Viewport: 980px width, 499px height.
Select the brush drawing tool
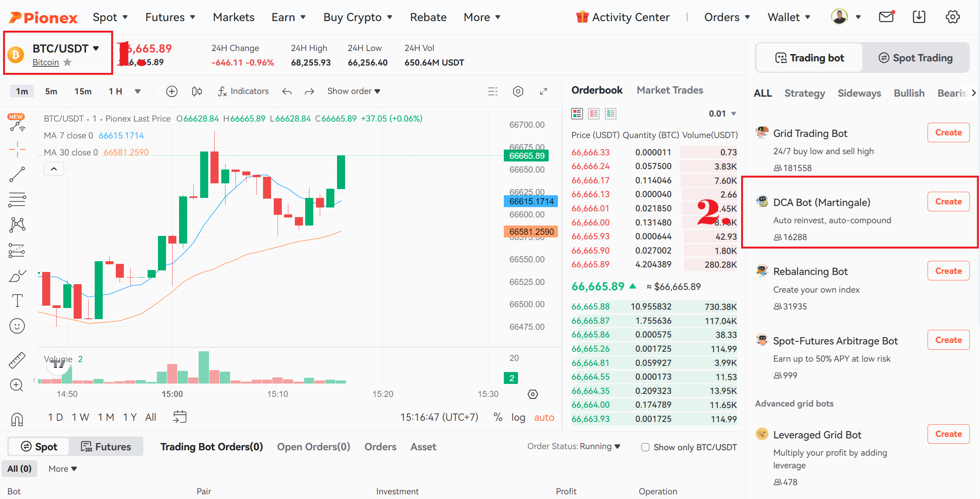click(17, 275)
